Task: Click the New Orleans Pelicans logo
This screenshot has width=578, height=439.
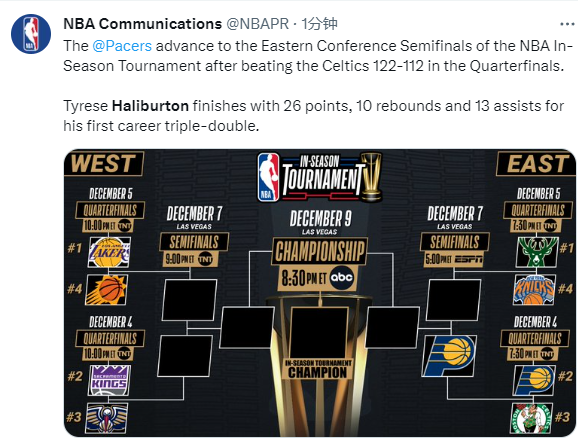Action: point(107,418)
